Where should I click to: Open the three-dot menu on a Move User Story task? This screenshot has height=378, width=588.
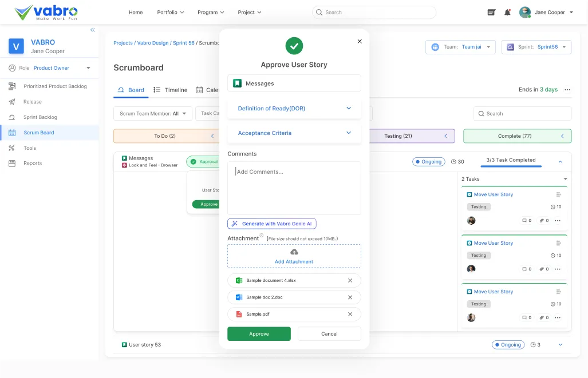point(557,220)
